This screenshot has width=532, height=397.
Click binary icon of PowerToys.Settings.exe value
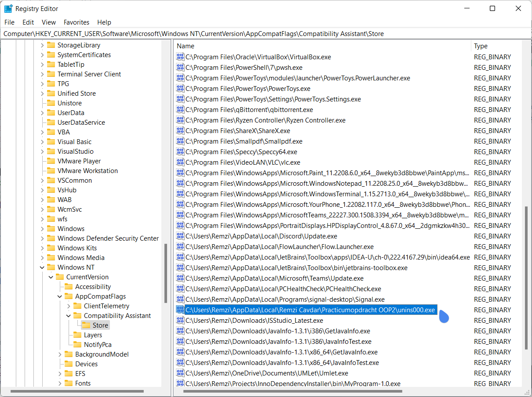click(x=180, y=99)
